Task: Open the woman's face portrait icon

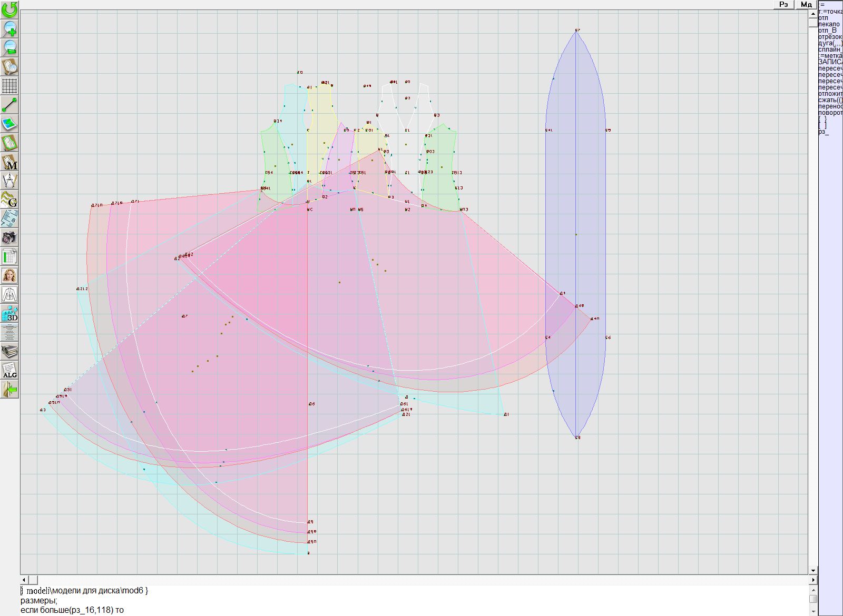Action: [x=9, y=275]
